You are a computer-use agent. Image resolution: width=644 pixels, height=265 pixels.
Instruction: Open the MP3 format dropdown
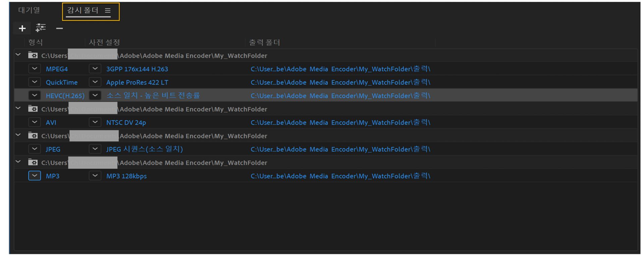click(x=35, y=176)
